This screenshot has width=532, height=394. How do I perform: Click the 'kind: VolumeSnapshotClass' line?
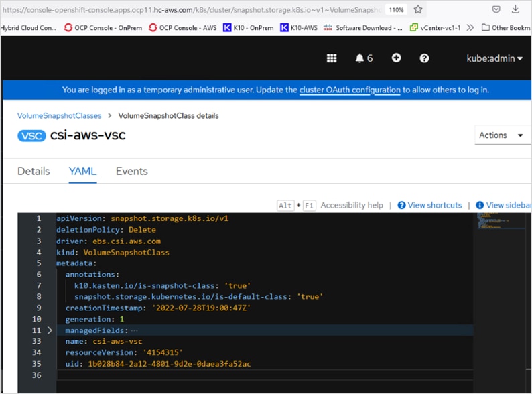(x=113, y=252)
